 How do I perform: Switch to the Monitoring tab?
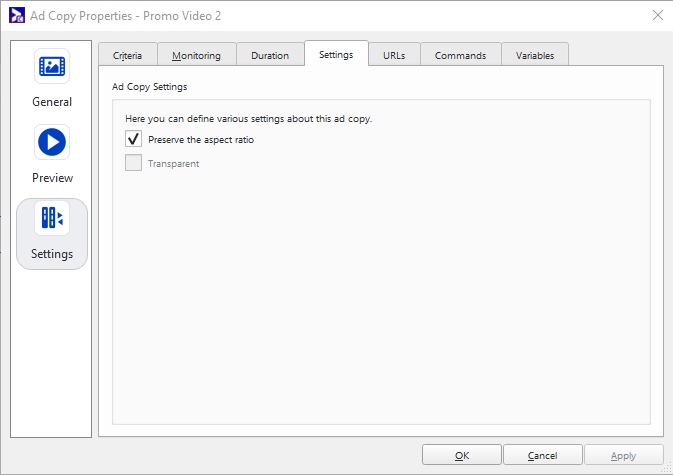197,55
